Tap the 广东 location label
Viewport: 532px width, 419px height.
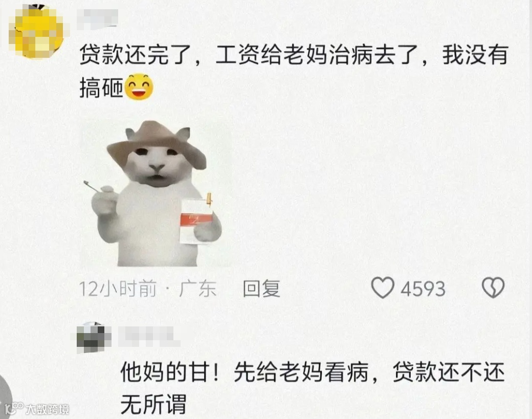click(x=198, y=289)
